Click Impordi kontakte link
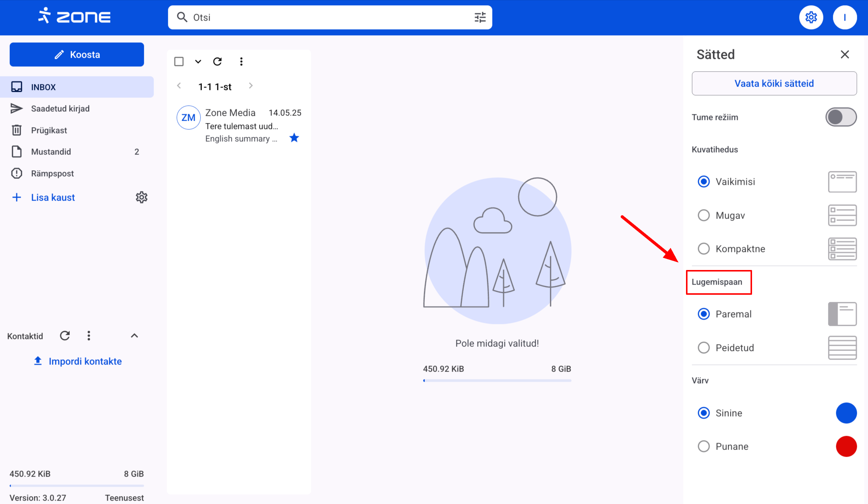Viewport: 868px width, 504px height. [x=85, y=361]
